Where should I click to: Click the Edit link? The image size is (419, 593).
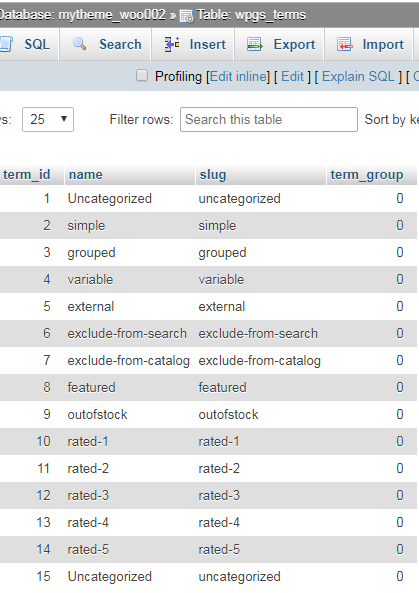tap(292, 76)
